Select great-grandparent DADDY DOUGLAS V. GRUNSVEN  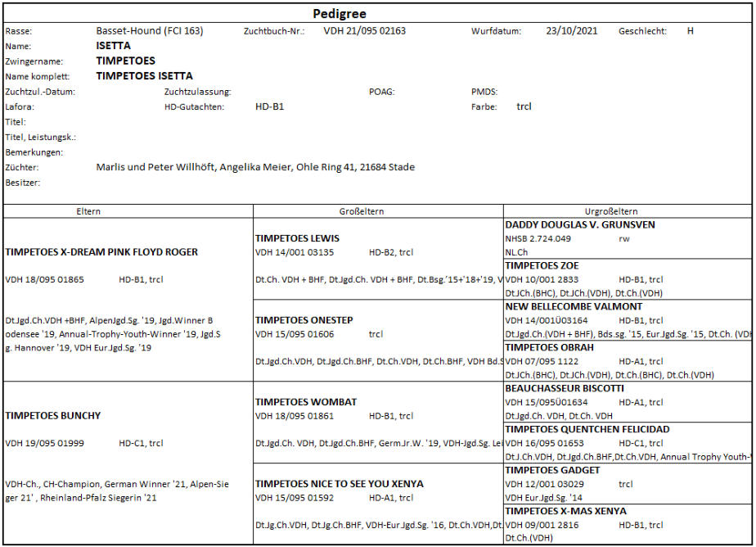[x=580, y=225]
